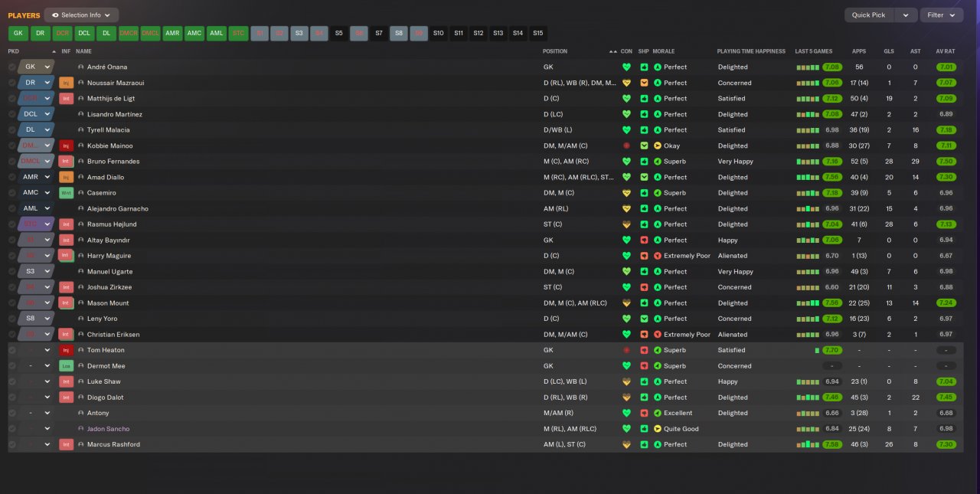
Task: Toggle the pick checkbox for Casemiro
Action: 12,193
